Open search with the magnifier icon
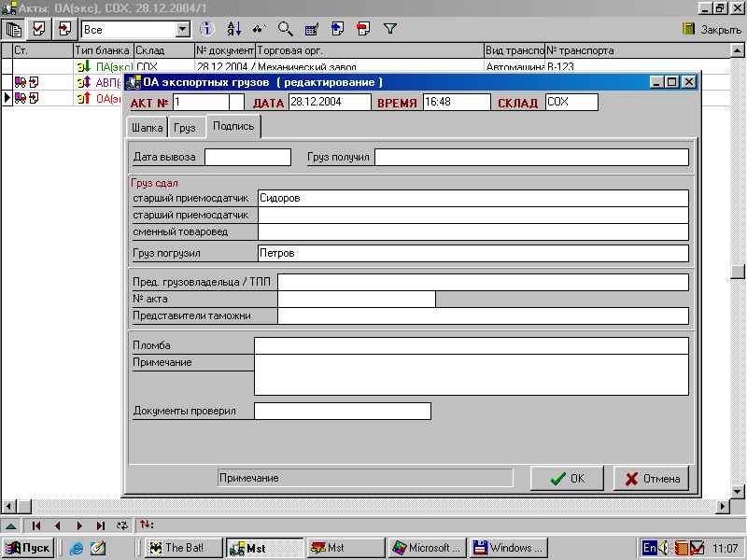The width and height of the screenshot is (747, 560). tap(286, 29)
